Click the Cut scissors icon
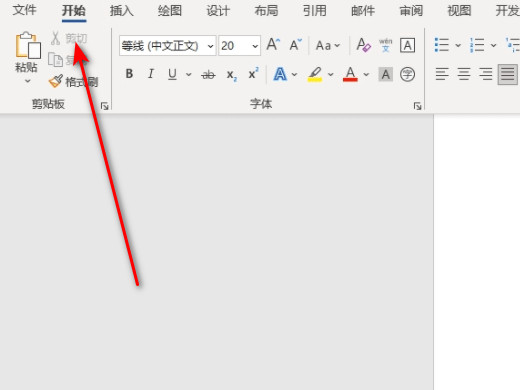This screenshot has height=390, width=520. (x=55, y=38)
